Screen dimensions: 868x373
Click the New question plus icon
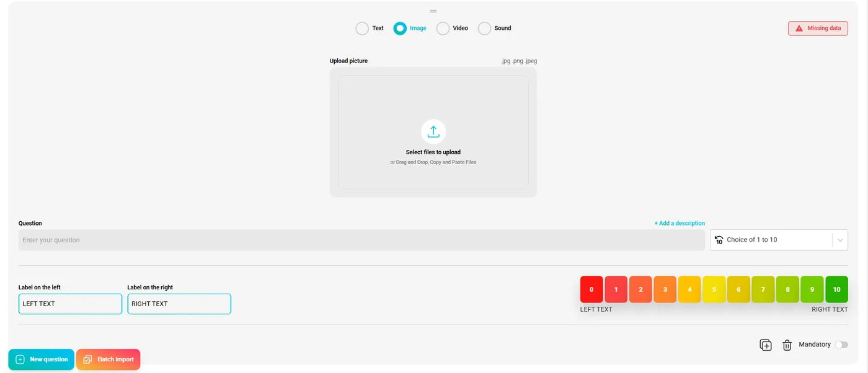point(19,359)
